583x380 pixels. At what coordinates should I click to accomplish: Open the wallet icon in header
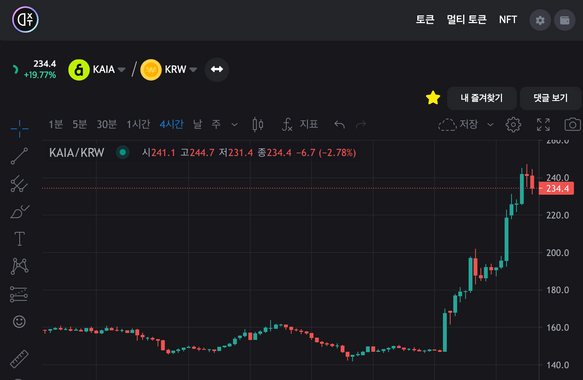point(564,20)
